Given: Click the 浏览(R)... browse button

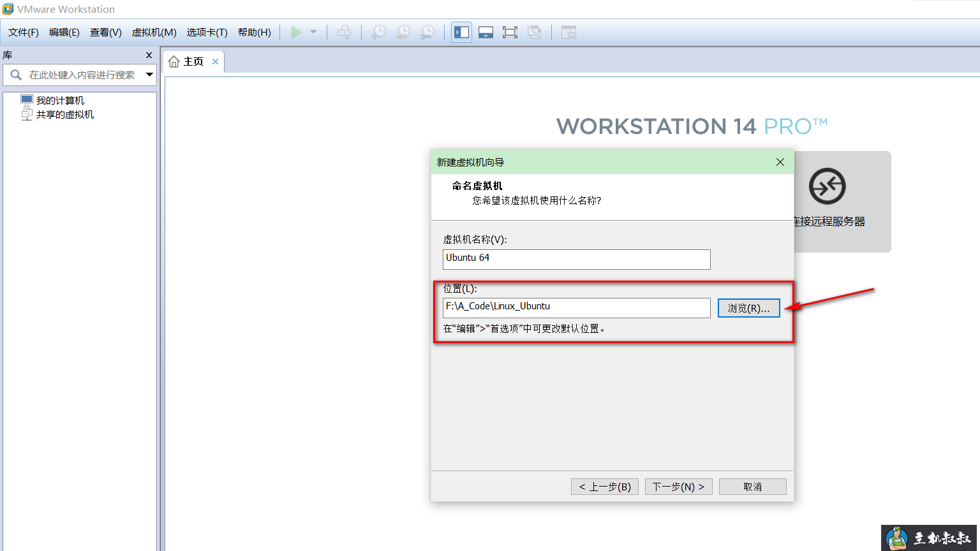Looking at the screenshot, I should (749, 308).
